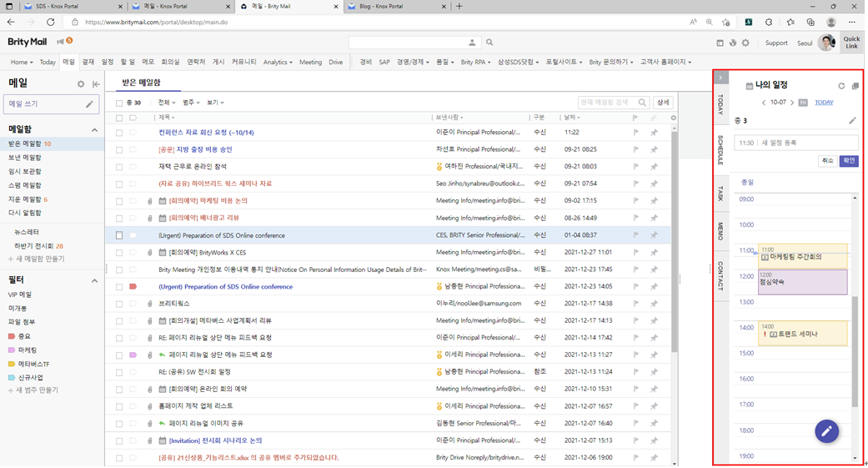Switch to CONTACT side tab
The height and width of the screenshot is (468, 868).
click(720, 276)
